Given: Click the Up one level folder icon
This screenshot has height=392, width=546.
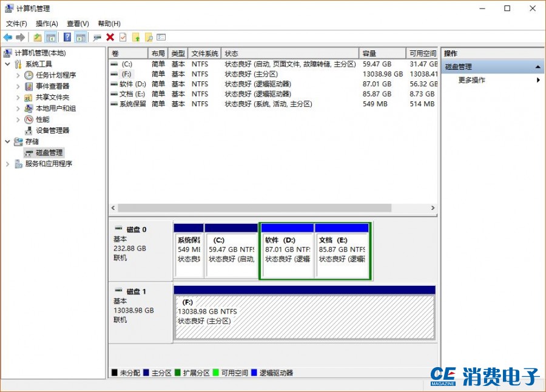Looking at the screenshot, I should (37, 37).
